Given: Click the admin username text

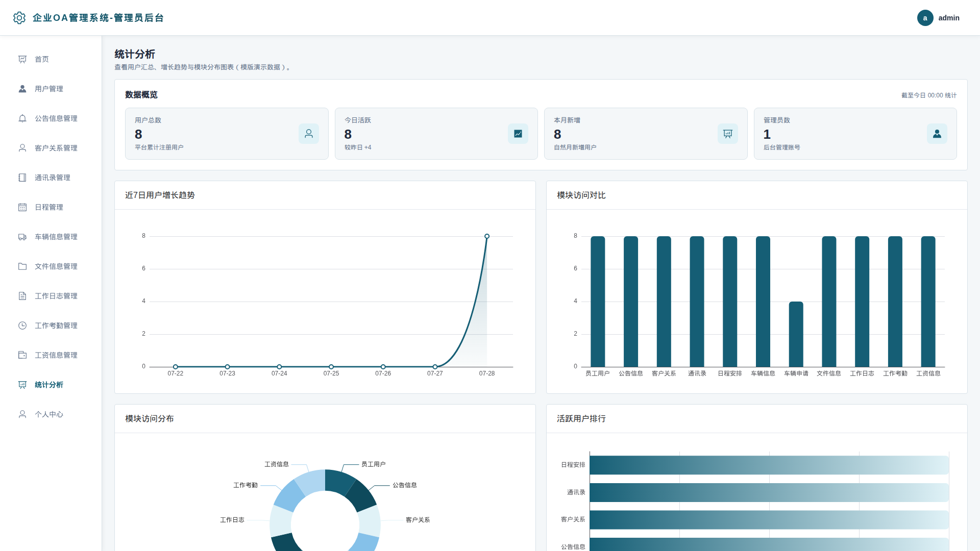Looking at the screenshot, I should [949, 18].
